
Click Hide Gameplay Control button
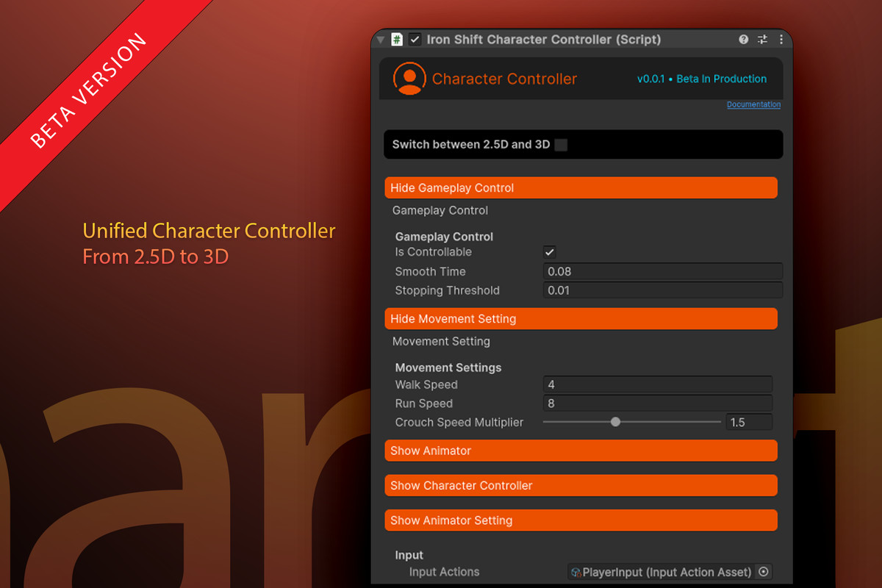tap(581, 188)
